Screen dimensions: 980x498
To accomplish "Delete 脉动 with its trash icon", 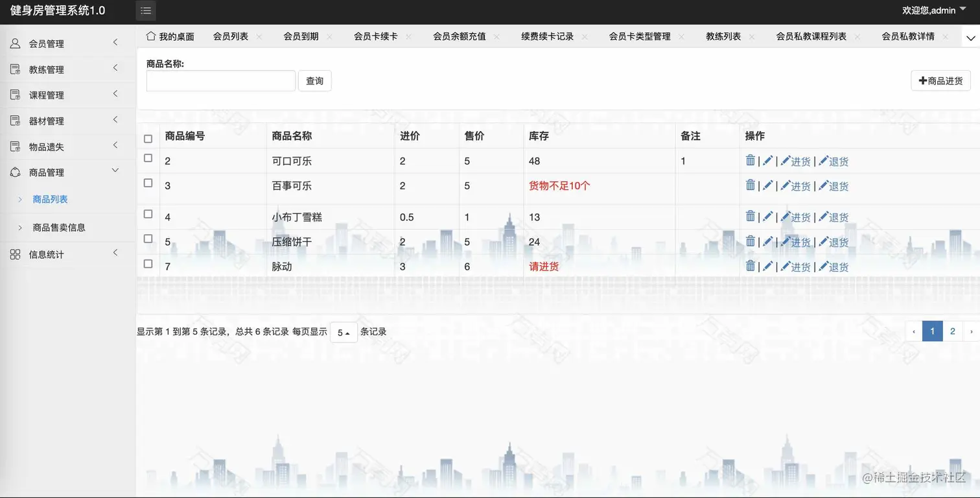I will coord(751,266).
